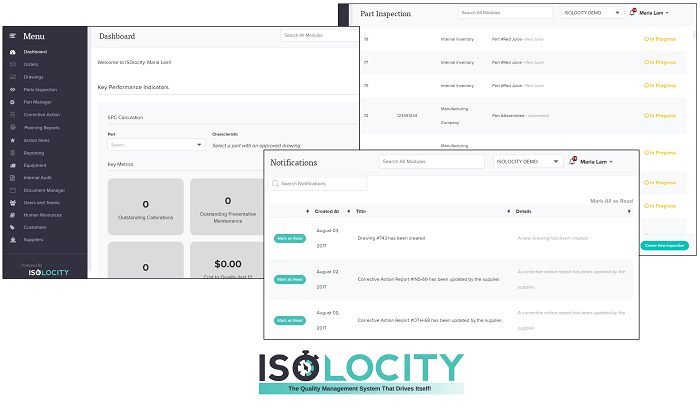Click the Action Items star icon
The height and width of the screenshot is (409, 700).
pos(11,140)
